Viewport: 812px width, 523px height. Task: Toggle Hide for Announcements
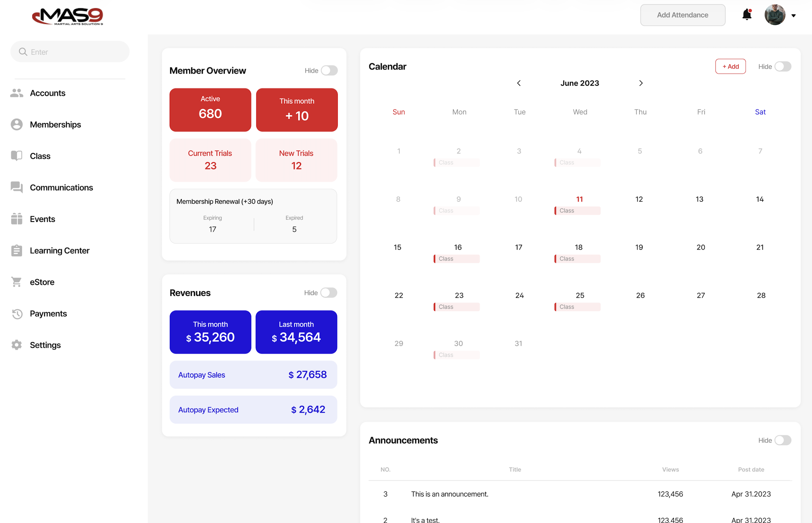tap(784, 440)
